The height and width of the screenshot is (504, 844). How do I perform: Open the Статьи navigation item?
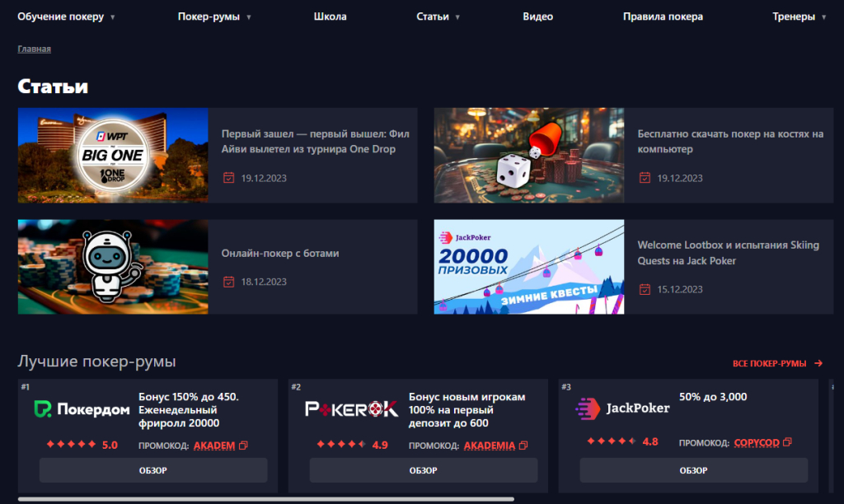pyautogui.click(x=433, y=16)
